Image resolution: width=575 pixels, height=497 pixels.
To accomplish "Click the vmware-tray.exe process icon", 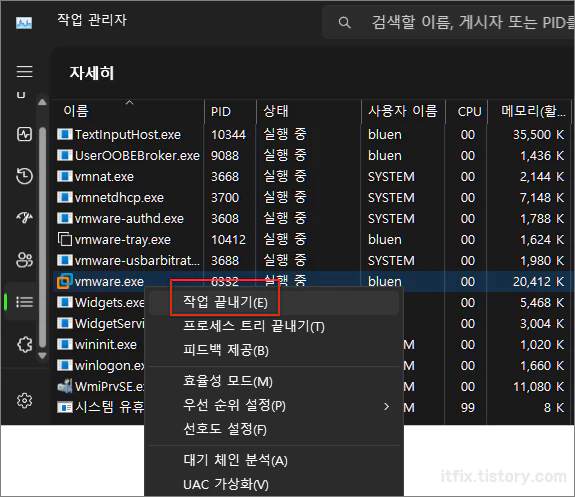I will coord(65,239).
